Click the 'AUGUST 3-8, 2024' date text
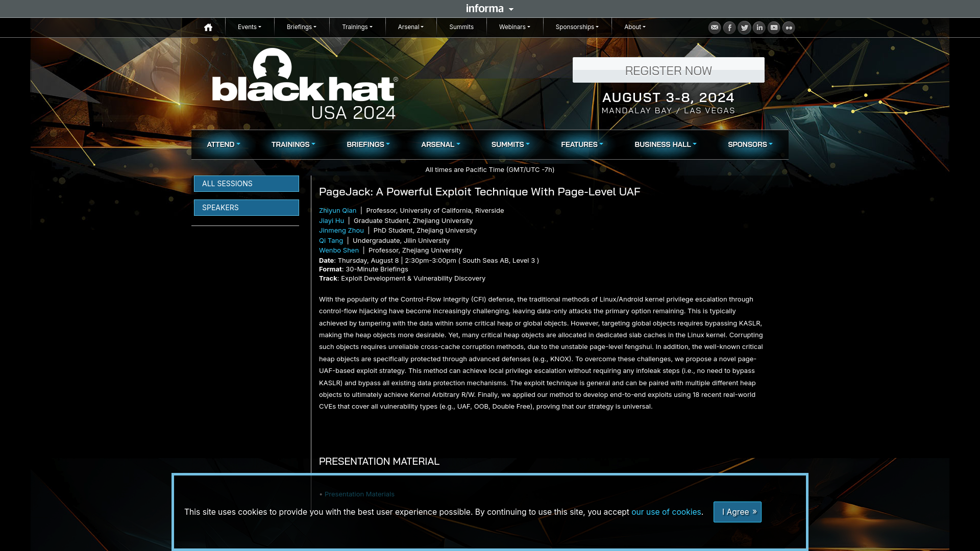Image resolution: width=980 pixels, height=551 pixels. [668, 97]
